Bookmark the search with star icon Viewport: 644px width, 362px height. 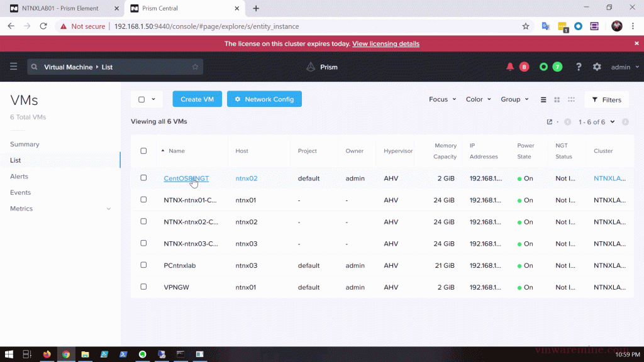[x=195, y=67]
